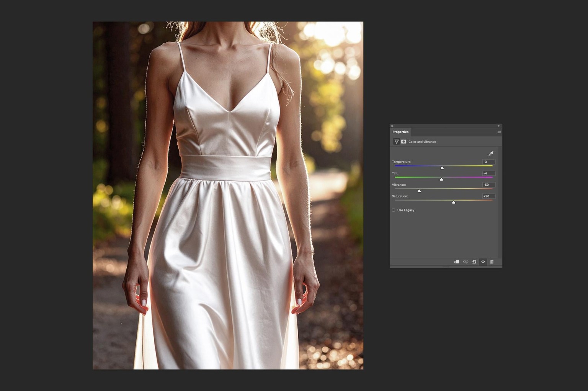This screenshot has width=588, height=391.
Task: Click the Tint value field
Action: click(x=489, y=173)
